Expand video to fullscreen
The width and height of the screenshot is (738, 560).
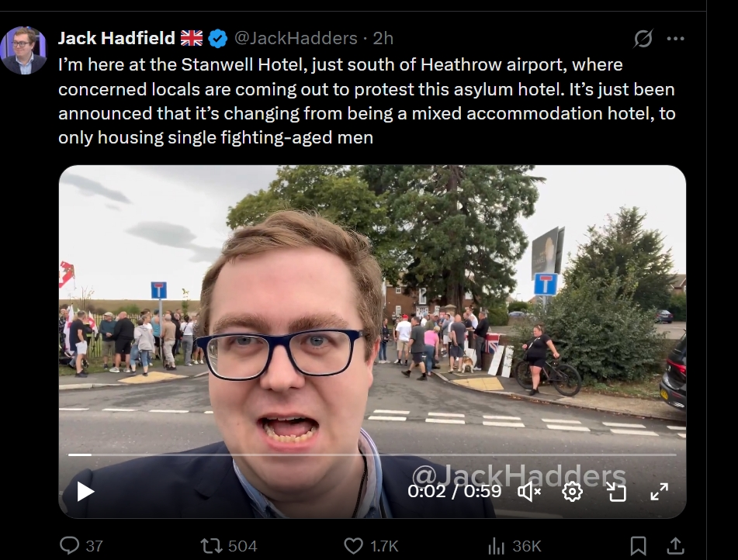[x=659, y=491]
